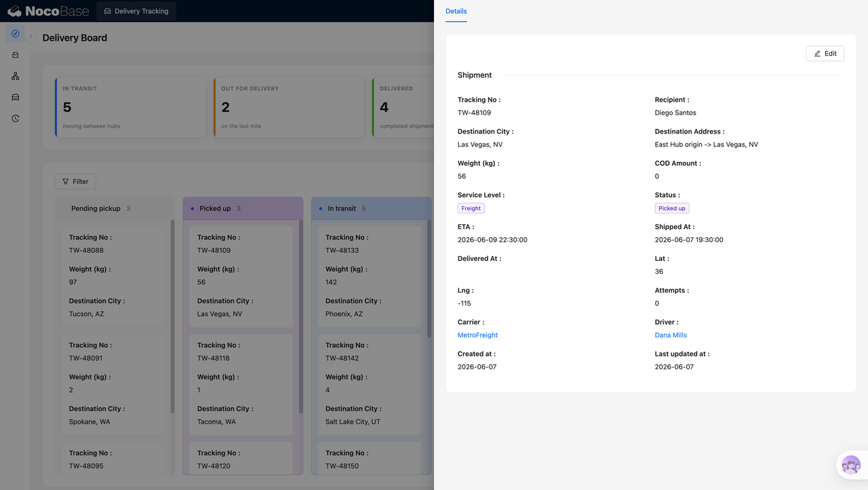
Task: Click the East Hub origin address value
Action: [707, 144]
